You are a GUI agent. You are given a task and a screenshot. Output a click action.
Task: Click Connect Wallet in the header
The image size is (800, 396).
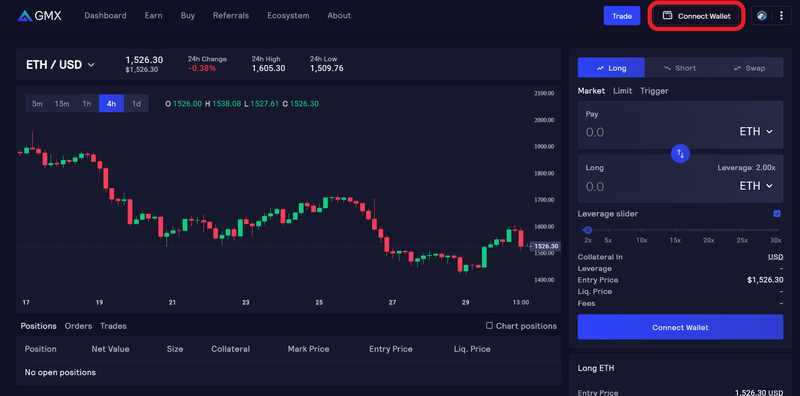pos(696,16)
